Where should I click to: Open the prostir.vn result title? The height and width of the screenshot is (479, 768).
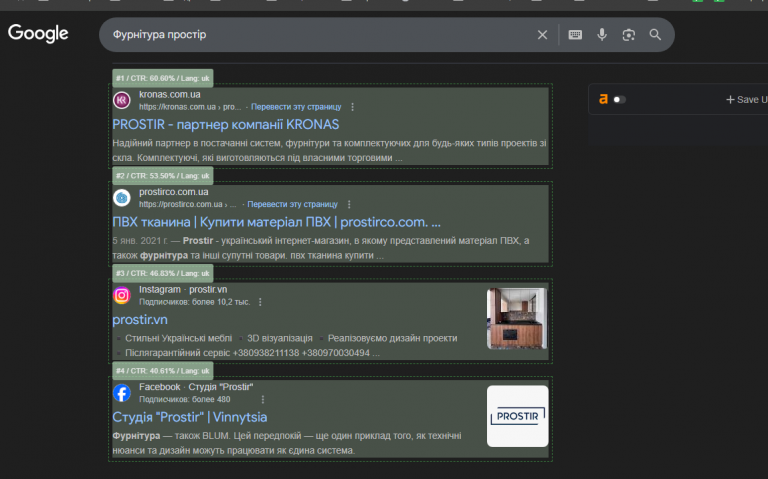[140, 319]
